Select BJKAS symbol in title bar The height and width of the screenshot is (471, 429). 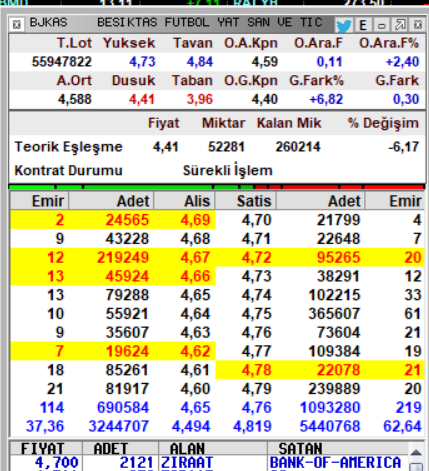pyautogui.click(x=48, y=22)
